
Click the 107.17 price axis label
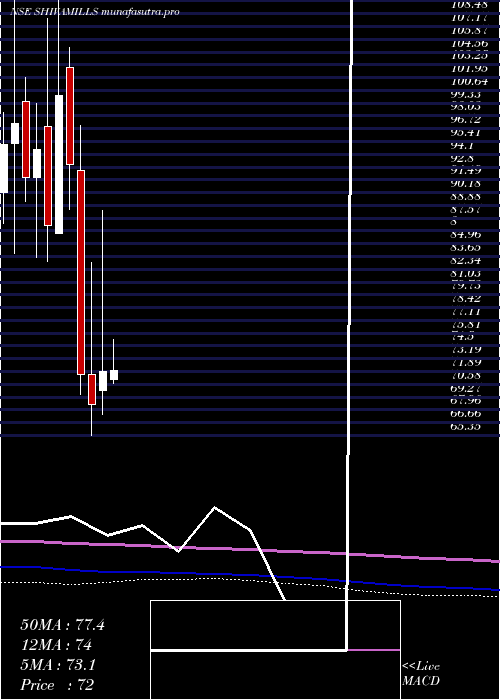(467, 18)
